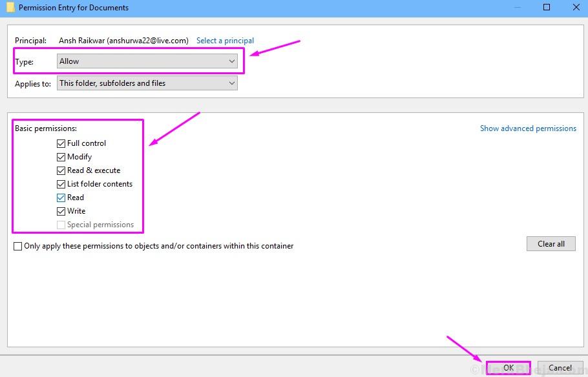
Task: Maximize the Permission Entry window
Action: [547, 8]
